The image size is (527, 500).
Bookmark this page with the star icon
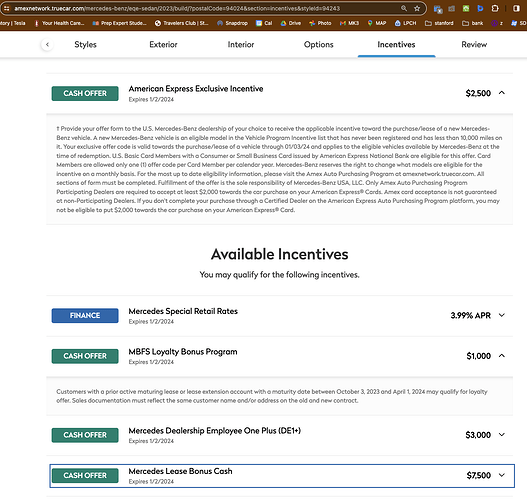pyautogui.click(x=417, y=8)
